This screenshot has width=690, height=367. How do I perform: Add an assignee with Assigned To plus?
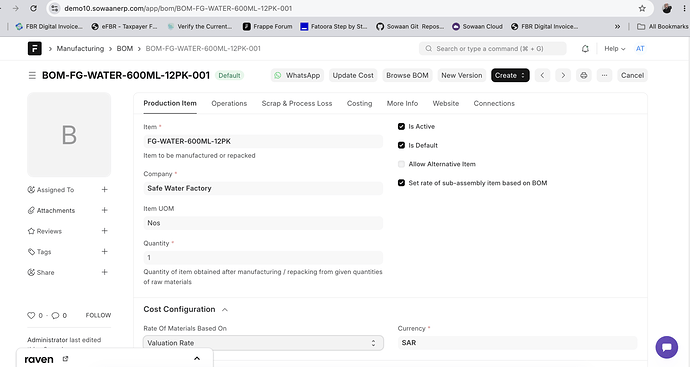pyautogui.click(x=104, y=190)
